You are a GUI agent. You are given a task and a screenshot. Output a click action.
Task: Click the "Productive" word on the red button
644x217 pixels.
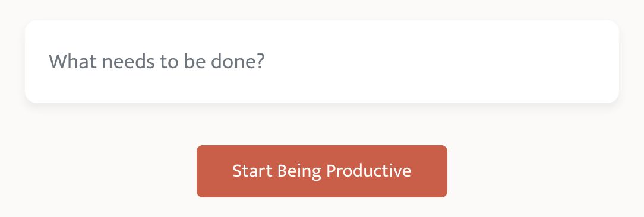coord(368,171)
